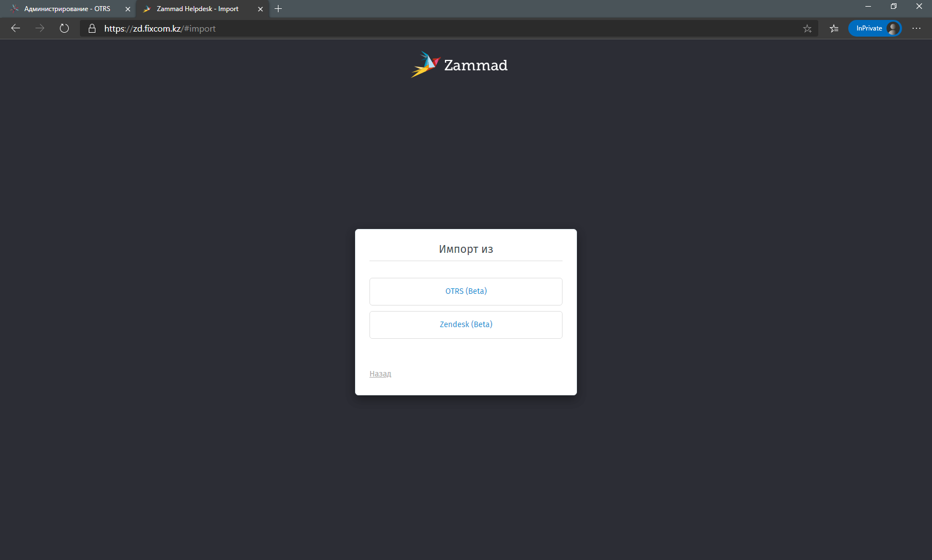Image resolution: width=932 pixels, height=560 pixels.
Task: Open browser settings and more menu
Action: point(916,28)
